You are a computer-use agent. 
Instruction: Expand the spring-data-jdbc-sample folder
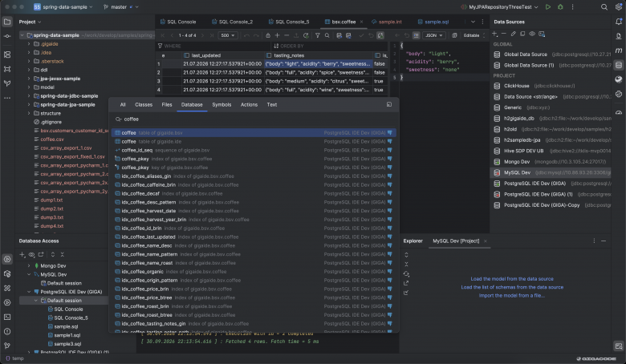[x=29, y=95]
